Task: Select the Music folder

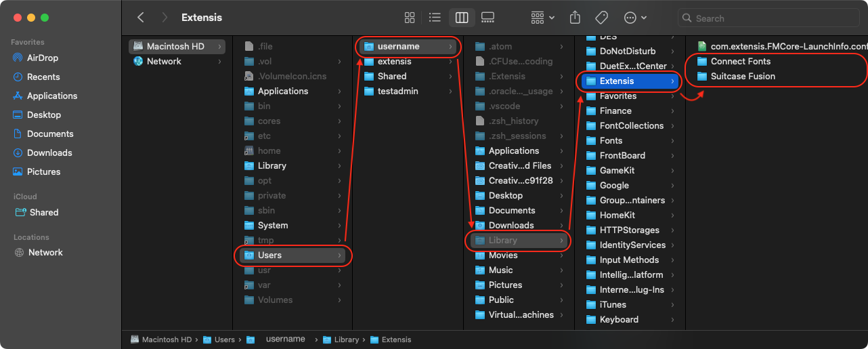Action: pyautogui.click(x=519, y=270)
